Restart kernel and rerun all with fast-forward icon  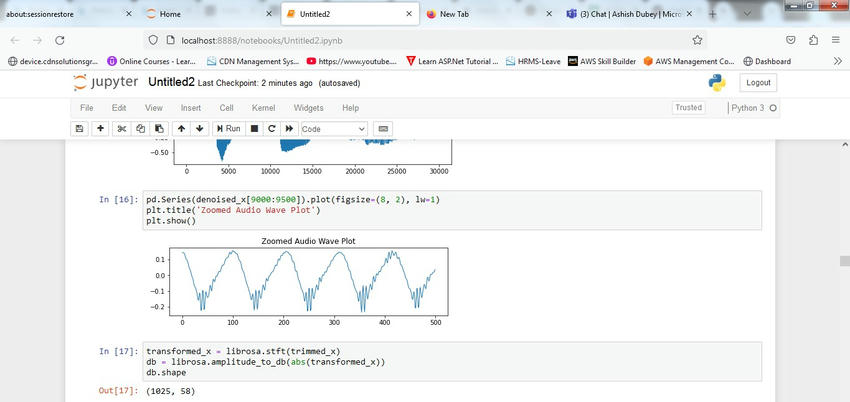pos(289,129)
